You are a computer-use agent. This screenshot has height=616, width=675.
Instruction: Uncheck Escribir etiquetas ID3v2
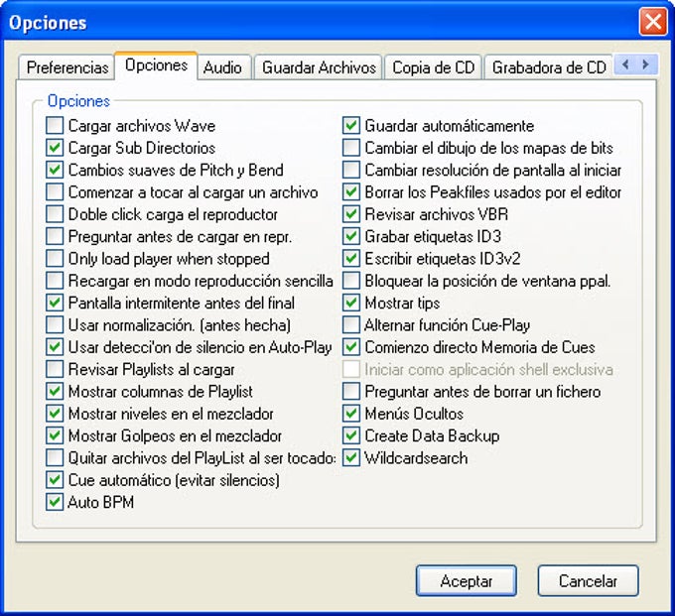tap(351, 259)
